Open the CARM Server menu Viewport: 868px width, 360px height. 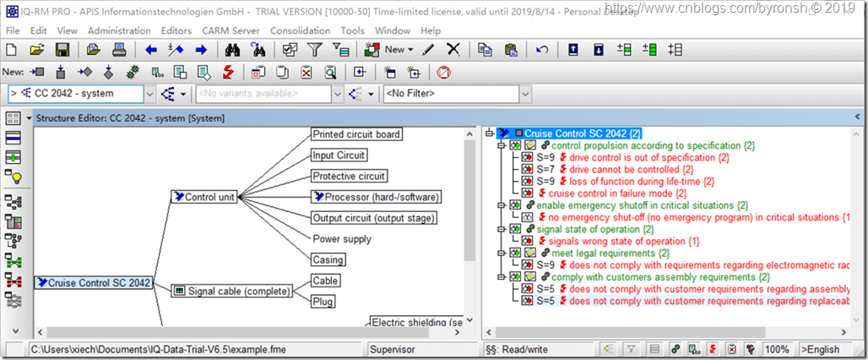click(x=231, y=30)
